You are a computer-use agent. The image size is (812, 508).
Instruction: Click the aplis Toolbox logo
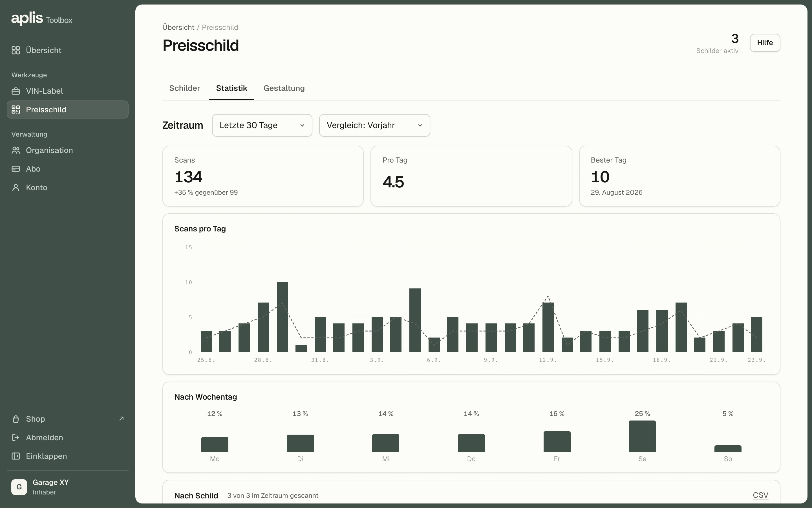[42, 18]
